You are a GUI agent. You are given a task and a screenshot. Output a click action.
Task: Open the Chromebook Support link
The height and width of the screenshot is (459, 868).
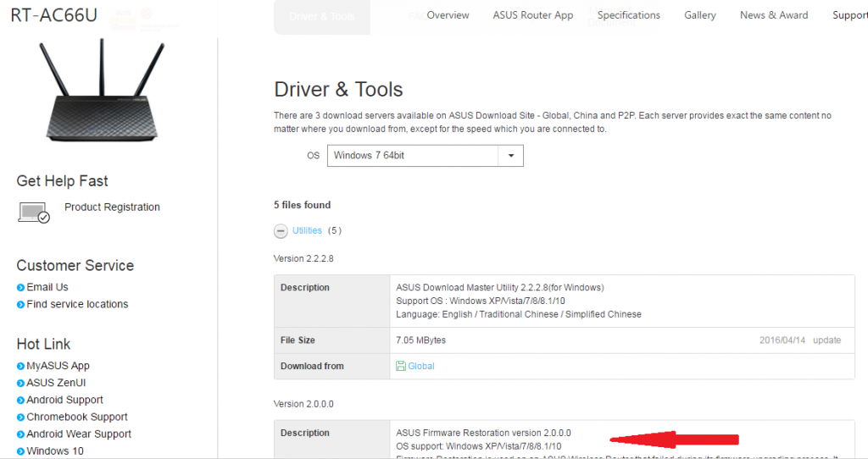click(x=77, y=418)
